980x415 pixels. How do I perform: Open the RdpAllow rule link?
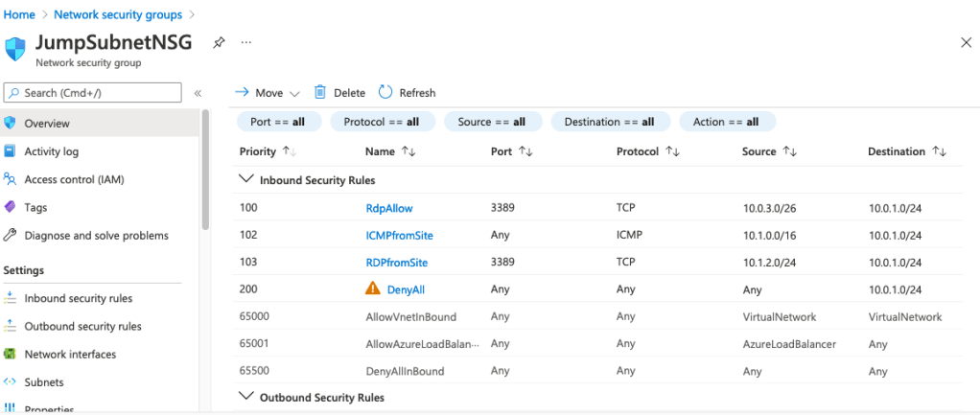(x=388, y=208)
